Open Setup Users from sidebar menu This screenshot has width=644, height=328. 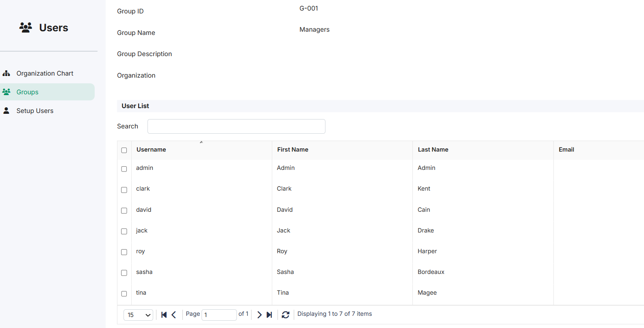[35, 111]
